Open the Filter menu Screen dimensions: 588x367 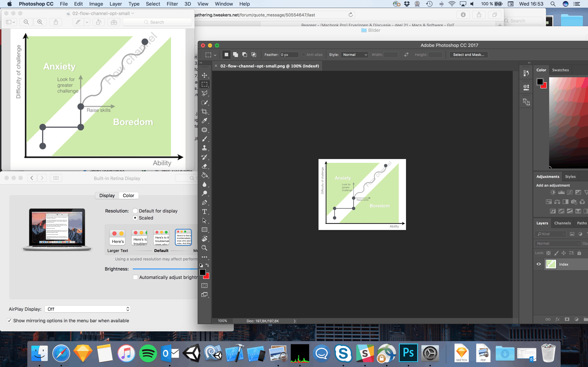(172, 4)
